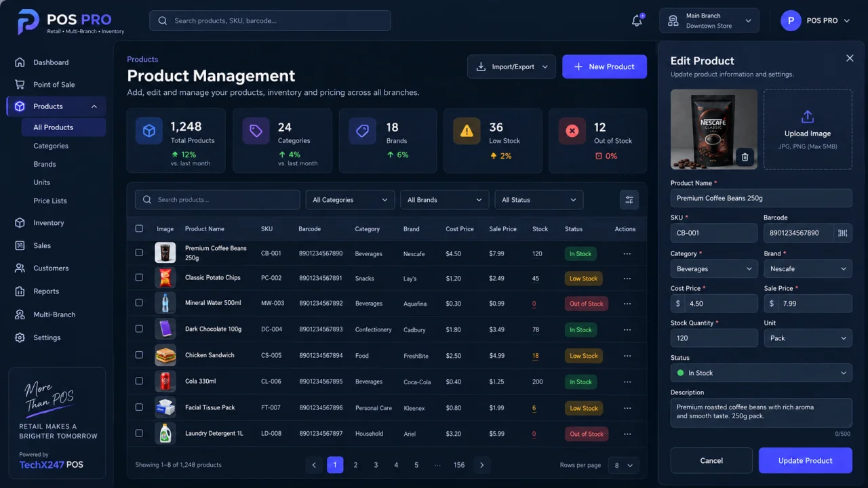This screenshot has width=868, height=488.
Task: Open Price Lists in sidebar
Action: [50, 201]
